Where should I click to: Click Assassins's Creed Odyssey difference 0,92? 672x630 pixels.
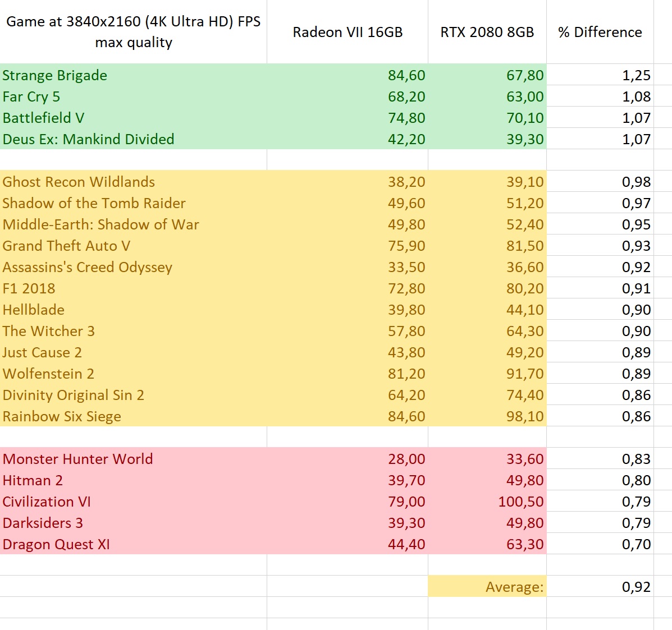click(x=600, y=267)
